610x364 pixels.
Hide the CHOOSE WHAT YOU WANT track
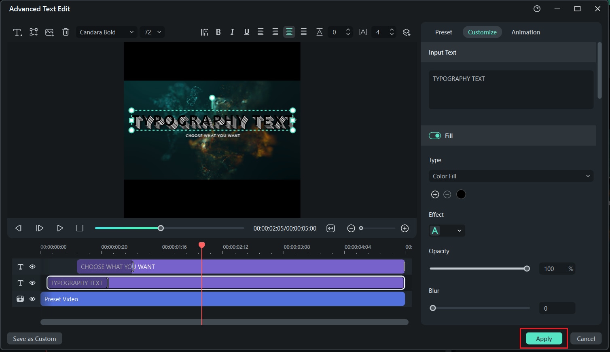(32, 267)
